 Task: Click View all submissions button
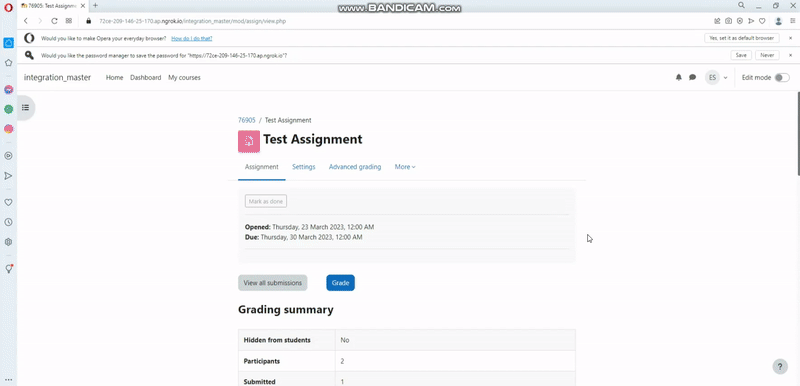click(272, 282)
